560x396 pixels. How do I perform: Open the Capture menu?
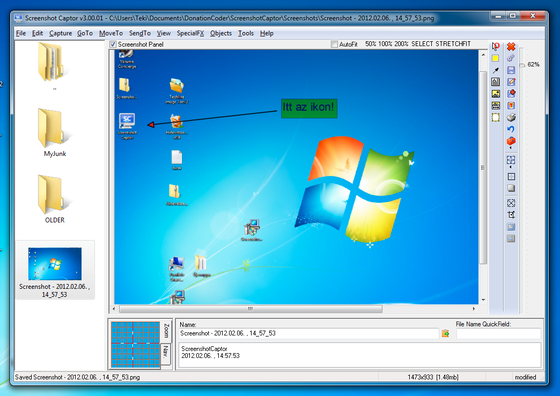point(60,33)
